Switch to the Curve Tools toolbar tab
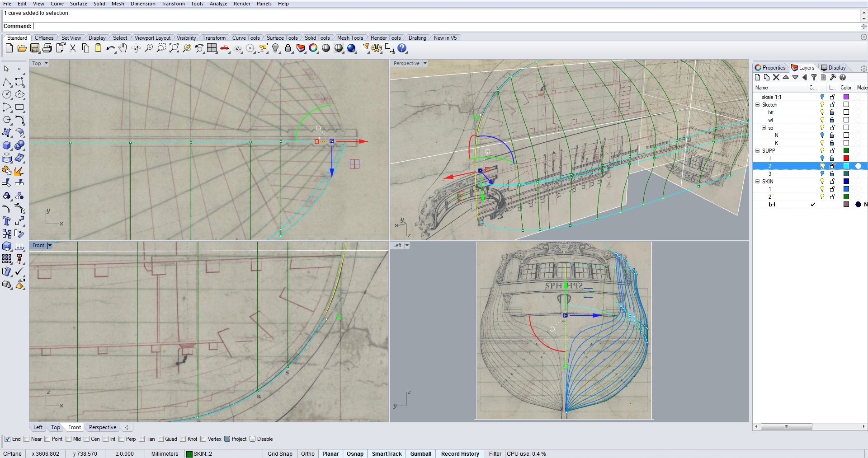Screen dimensions: 868x458 click(x=245, y=38)
